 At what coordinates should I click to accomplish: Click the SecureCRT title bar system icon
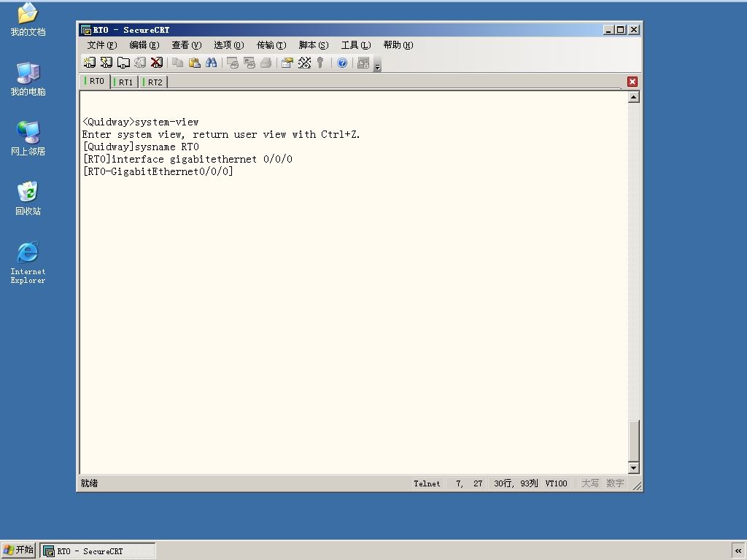pos(86,30)
